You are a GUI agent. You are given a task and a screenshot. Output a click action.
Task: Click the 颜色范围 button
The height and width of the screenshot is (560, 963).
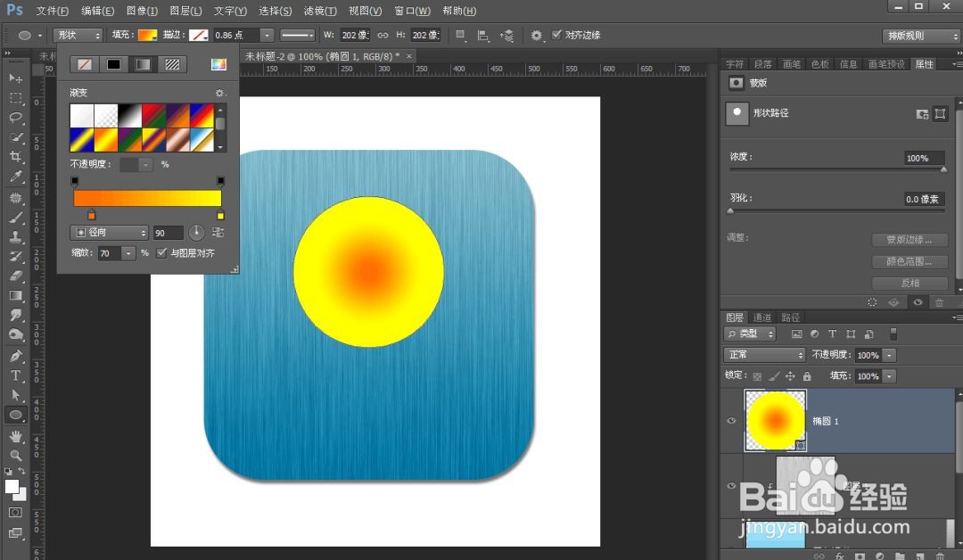909,261
